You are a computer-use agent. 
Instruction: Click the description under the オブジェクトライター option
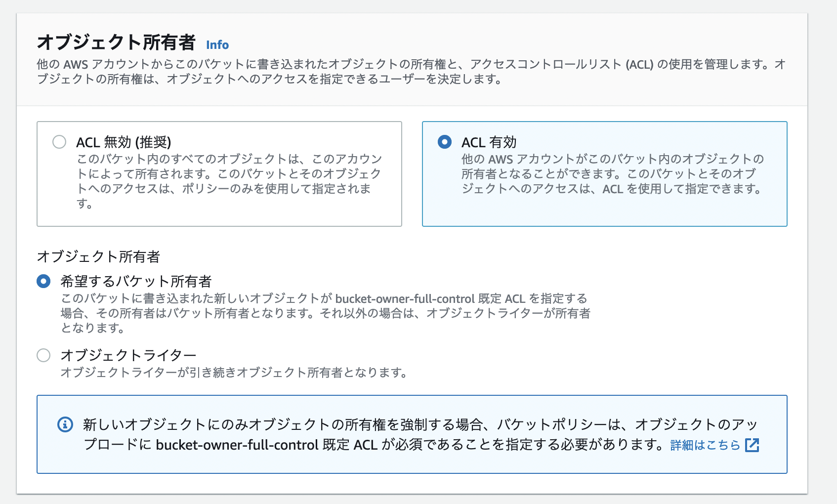pos(233,373)
